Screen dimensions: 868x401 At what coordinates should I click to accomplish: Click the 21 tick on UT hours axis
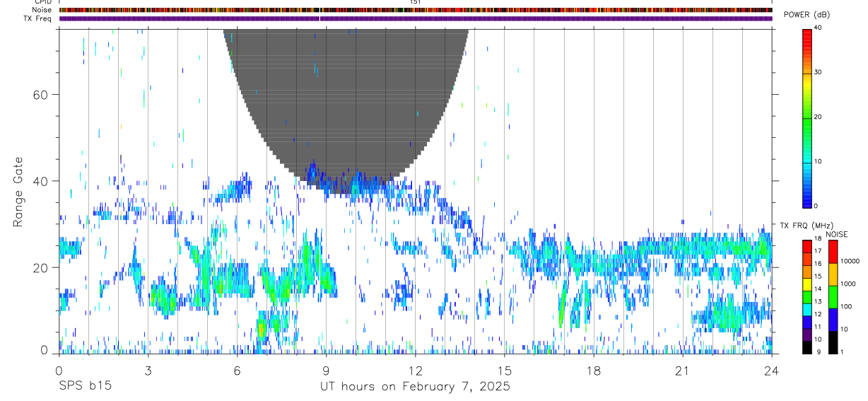[682, 371]
